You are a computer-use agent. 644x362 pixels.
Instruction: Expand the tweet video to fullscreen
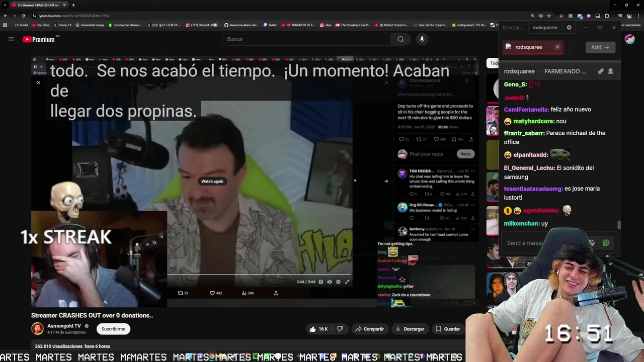point(347,282)
